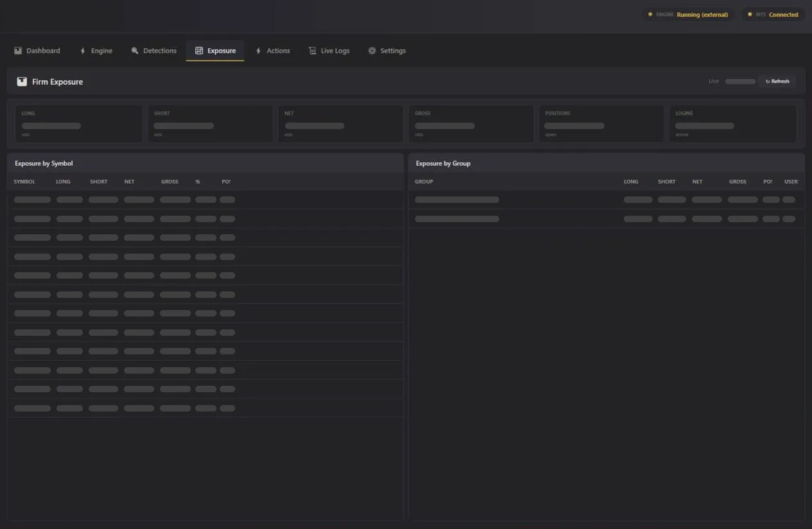Sort by GROUP column header
Screen dimensions: 812x529
click(424, 182)
